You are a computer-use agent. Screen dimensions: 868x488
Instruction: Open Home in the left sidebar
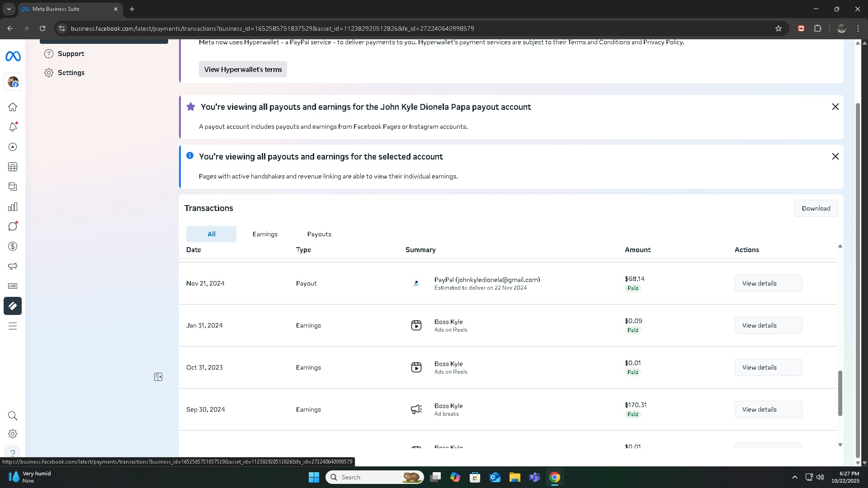point(13,107)
